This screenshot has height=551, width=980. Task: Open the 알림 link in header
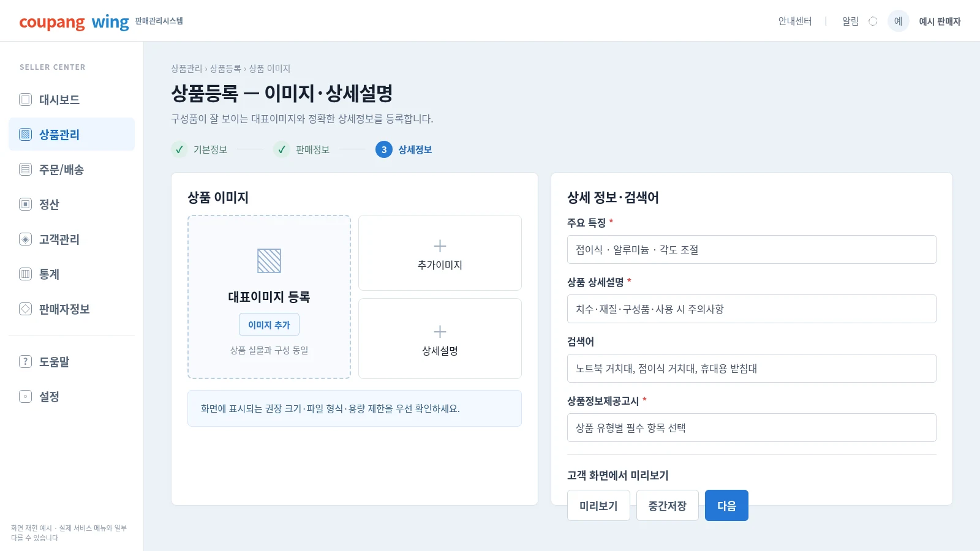850,21
